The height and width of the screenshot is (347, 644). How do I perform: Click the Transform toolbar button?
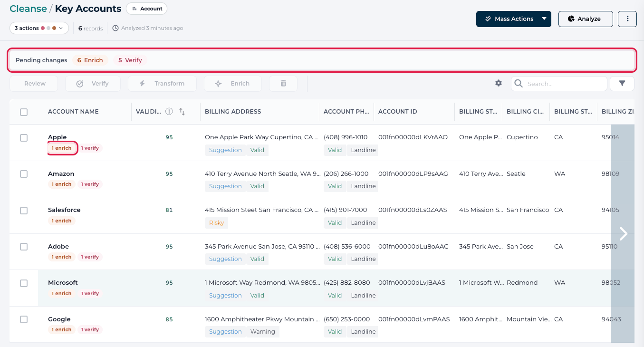click(162, 83)
